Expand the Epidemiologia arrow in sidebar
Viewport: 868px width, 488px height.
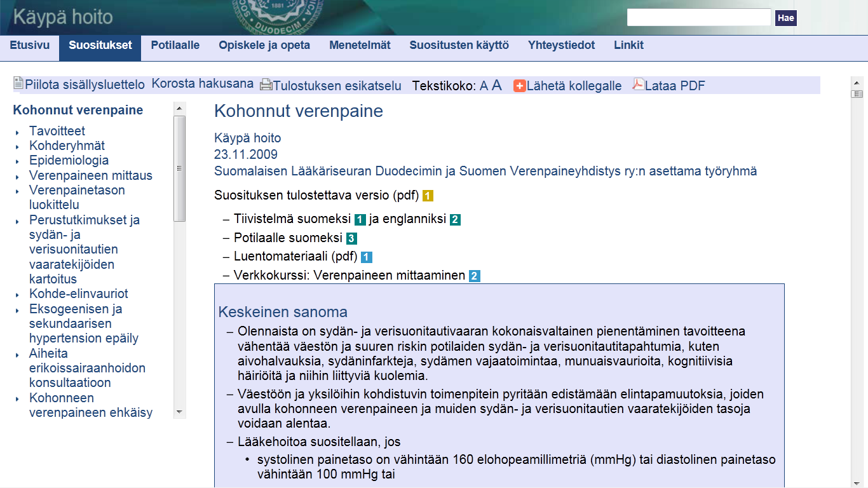coord(18,161)
